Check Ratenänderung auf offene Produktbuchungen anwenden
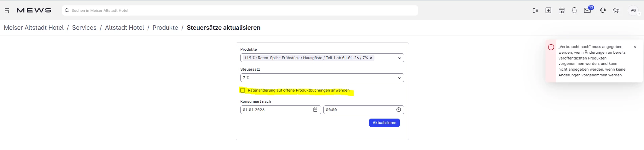 [242, 90]
